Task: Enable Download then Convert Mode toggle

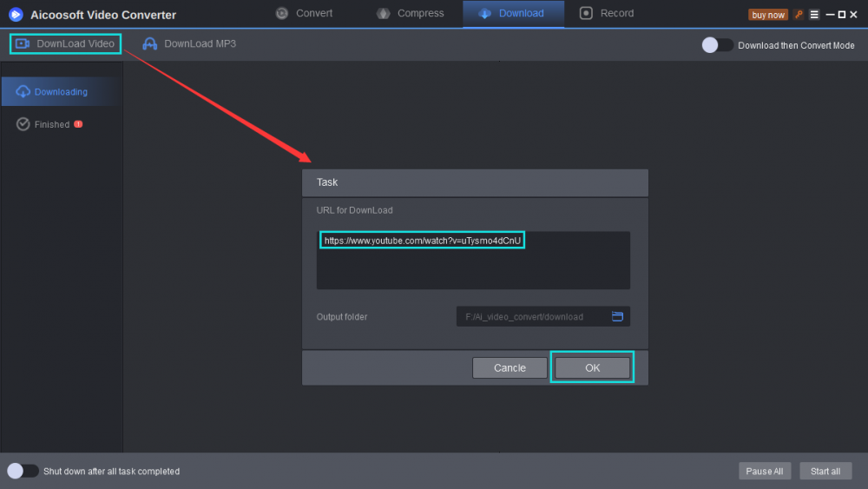Action: coord(717,45)
